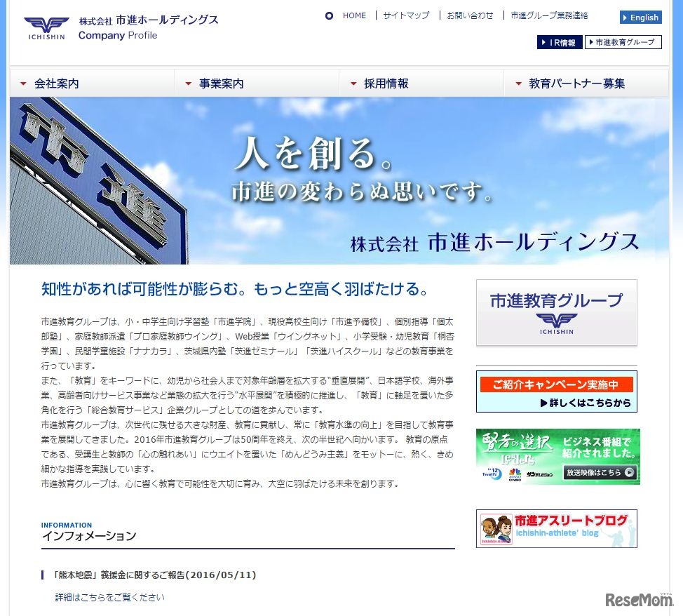The height and width of the screenshot is (616, 683).
Task: Click the お問い合わせ contact link
Action: [x=471, y=15]
